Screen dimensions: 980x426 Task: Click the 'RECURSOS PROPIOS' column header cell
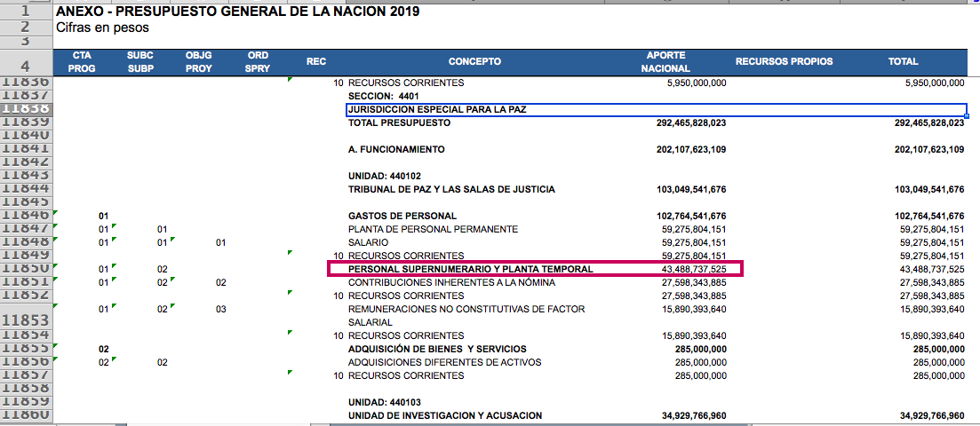coord(784,62)
